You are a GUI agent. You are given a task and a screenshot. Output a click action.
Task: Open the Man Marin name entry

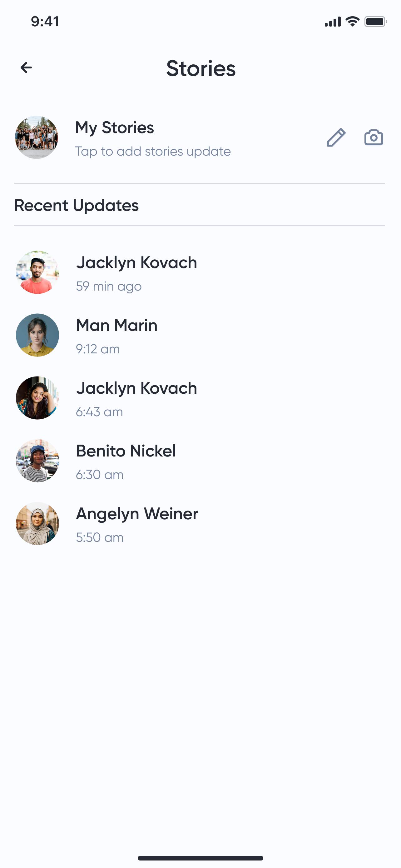(x=116, y=326)
